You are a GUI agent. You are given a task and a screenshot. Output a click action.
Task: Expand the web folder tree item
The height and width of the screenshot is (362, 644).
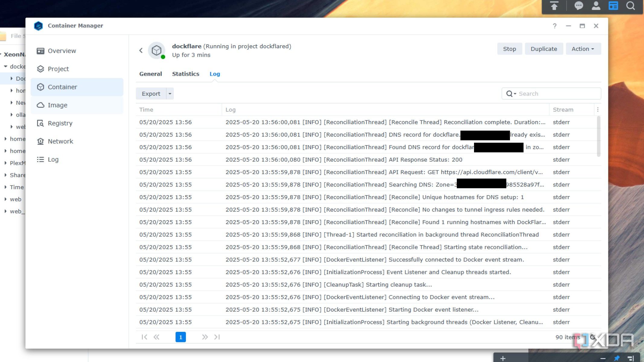point(6,199)
